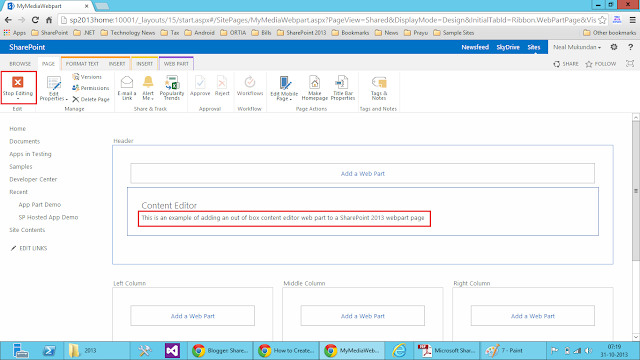Click Make Homepage
This screenshot has width=640, height=360.
click(x=315, y=88)
